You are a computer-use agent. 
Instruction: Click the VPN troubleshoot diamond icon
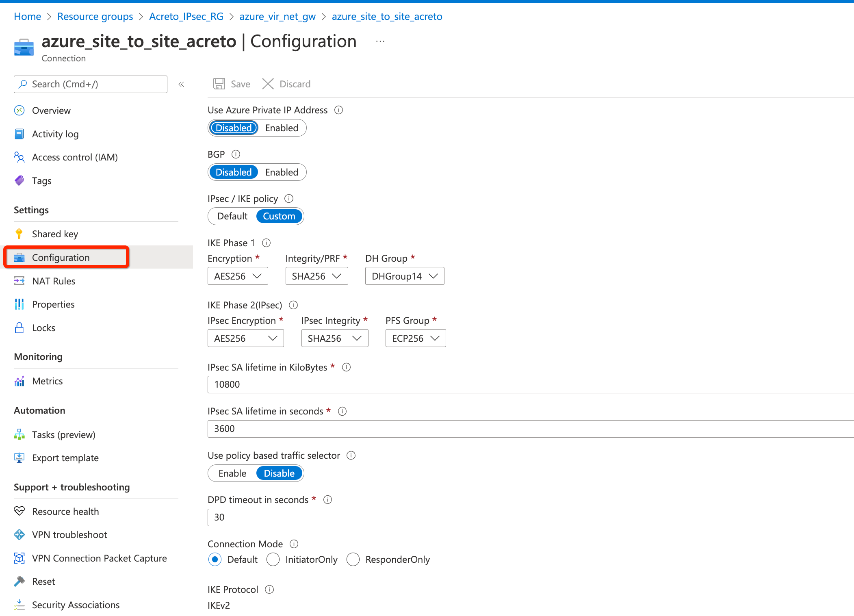click(x=19, y=535)
